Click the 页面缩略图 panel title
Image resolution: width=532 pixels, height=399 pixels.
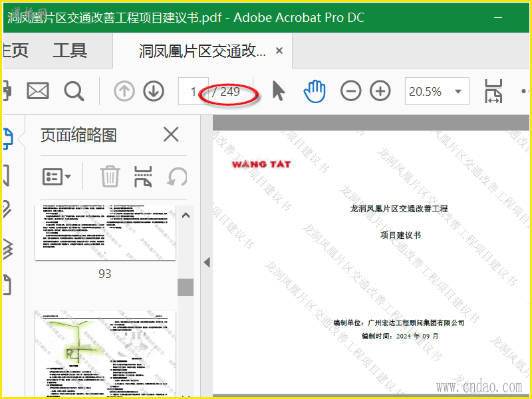[x=78, y=135]
